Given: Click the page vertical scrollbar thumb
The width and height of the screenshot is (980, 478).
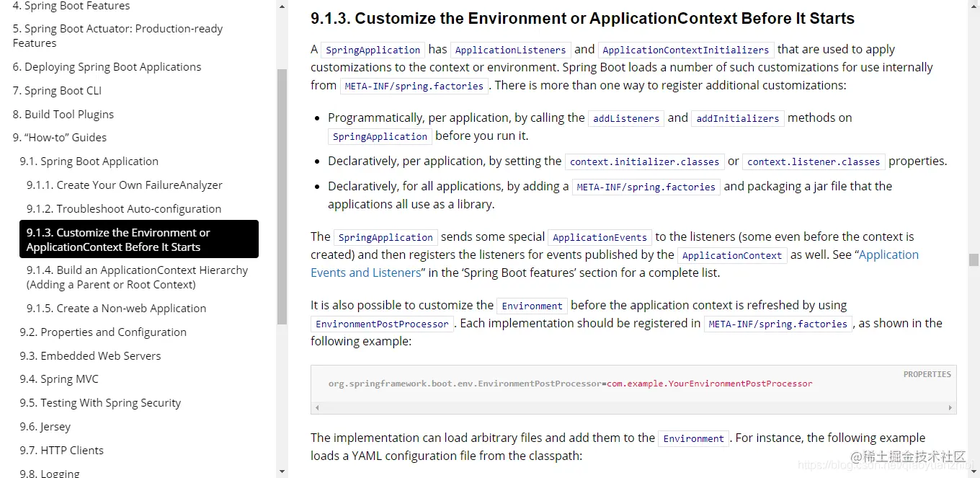Looking at the screenshot, I should 974,260.
